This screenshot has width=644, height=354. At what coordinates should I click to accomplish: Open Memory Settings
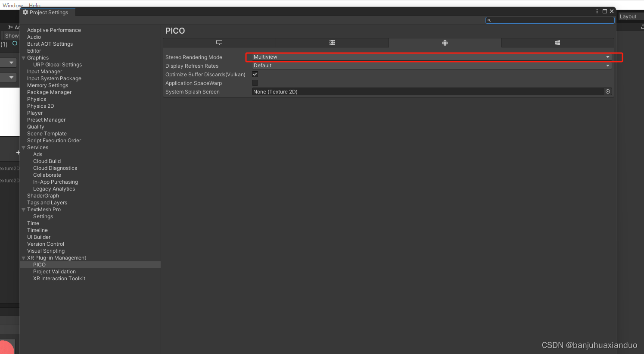click(47, 85)
